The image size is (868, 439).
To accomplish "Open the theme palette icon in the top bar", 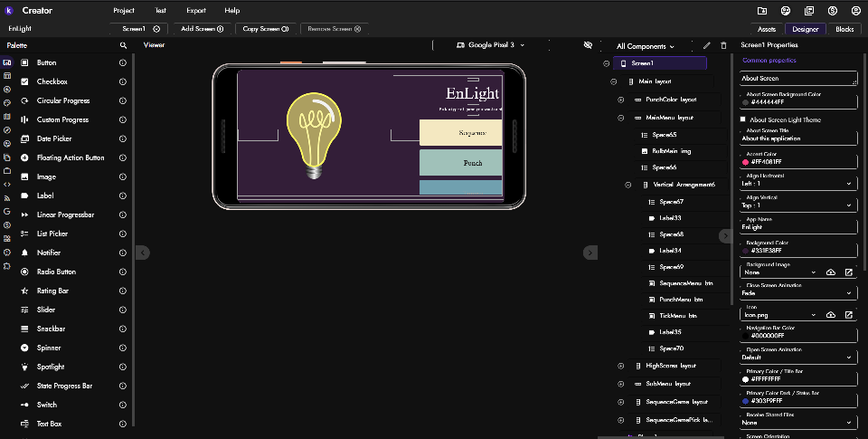I will [x=785, y=11].
